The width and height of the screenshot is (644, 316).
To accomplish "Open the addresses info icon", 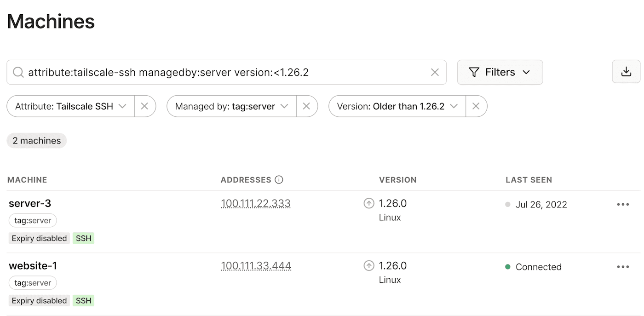I will (x=279, y=180).
